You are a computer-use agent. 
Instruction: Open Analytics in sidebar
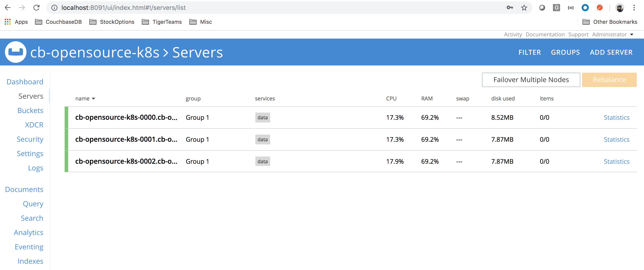[28, 232]
